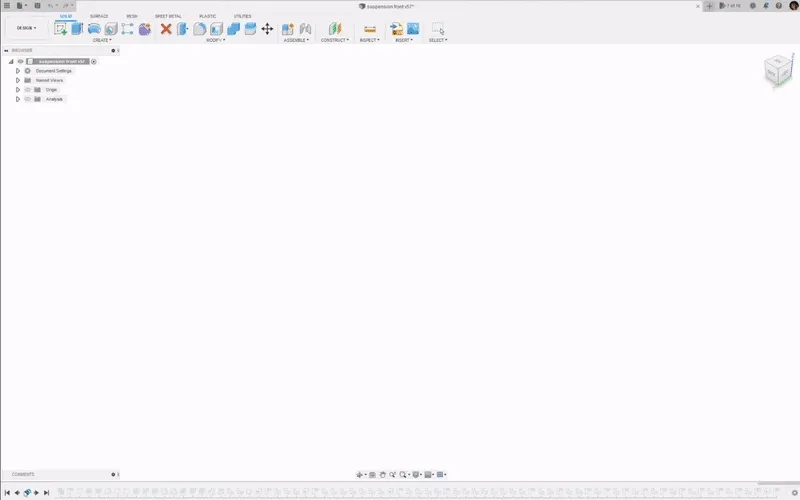Switch to the Mesh tab
Viewport: 800px width, 500px height.
132,16
